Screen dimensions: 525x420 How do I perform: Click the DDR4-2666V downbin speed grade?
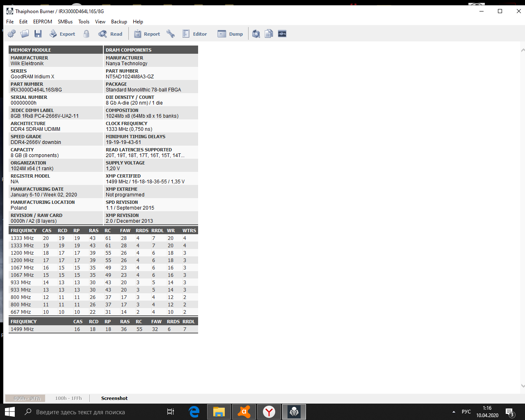[x=36, y=142]
